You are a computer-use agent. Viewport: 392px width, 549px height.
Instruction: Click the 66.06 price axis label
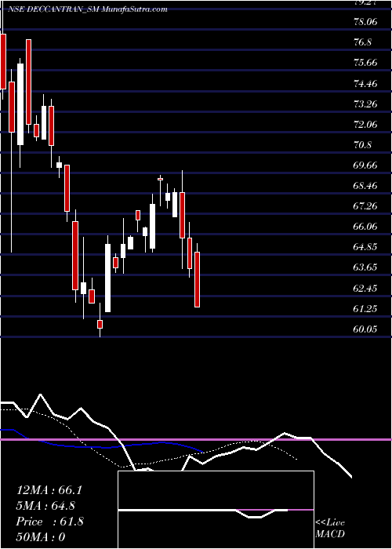[x=365, y=227]
